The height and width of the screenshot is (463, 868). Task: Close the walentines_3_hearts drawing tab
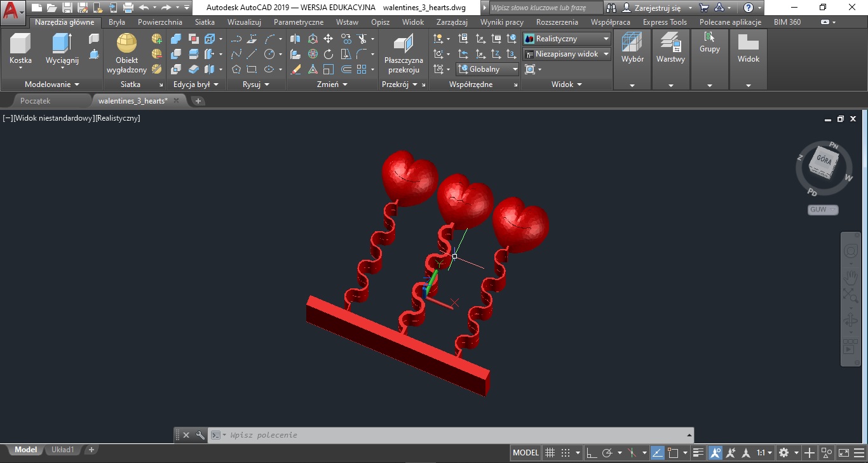point(177,100)
